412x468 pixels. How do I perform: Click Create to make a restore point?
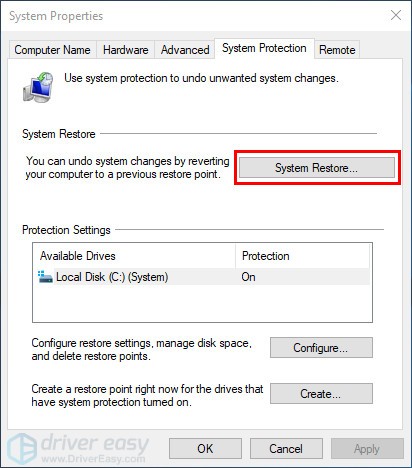click(321, 394)
